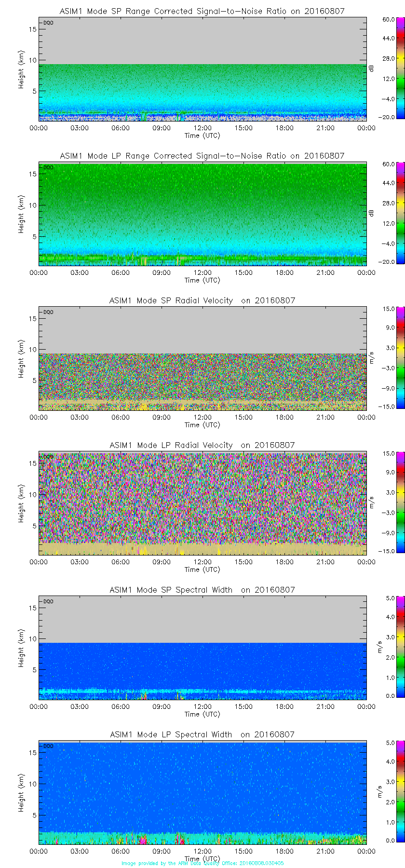The width and height of the screenshot is (405, 868).
Task: Click the ARM Data Quality Office footer text
Action: point(202,863)
